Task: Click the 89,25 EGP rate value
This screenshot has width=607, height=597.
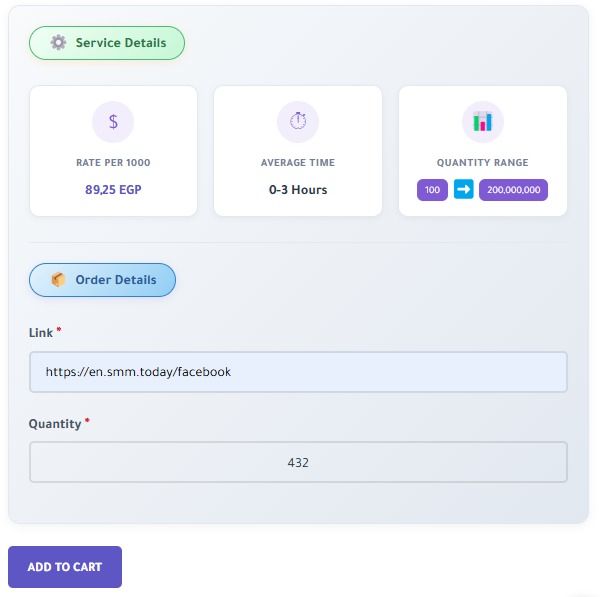Action: [x=113, y=189]
